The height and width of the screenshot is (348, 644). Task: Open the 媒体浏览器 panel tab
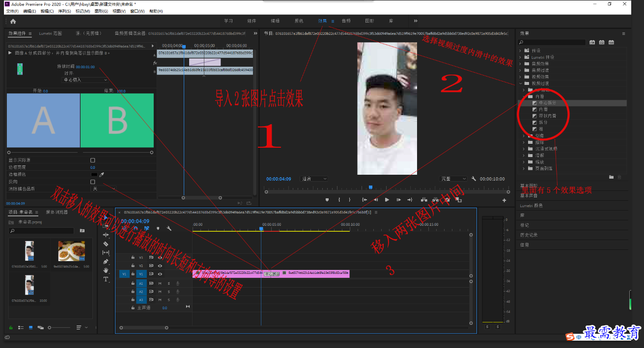57,213
